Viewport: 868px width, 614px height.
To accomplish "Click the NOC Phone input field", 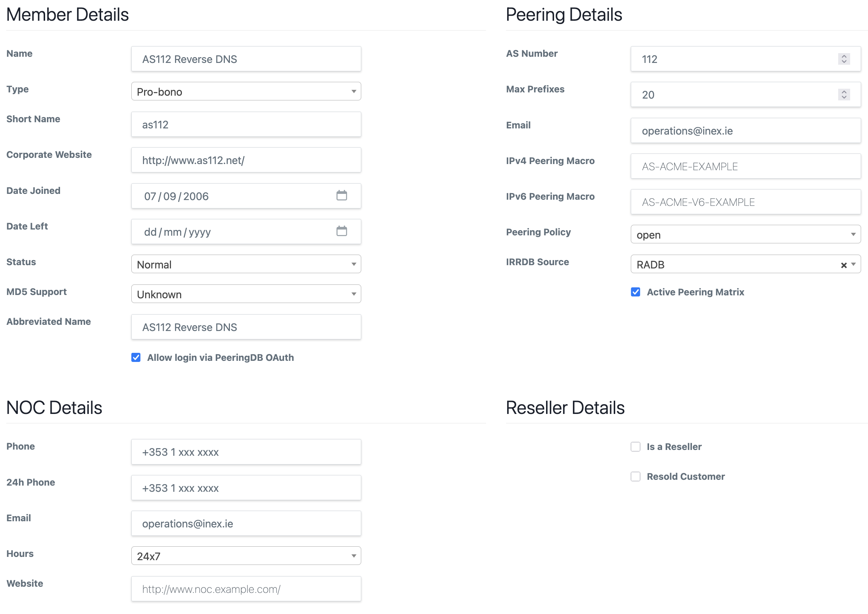I will point(246,452).
